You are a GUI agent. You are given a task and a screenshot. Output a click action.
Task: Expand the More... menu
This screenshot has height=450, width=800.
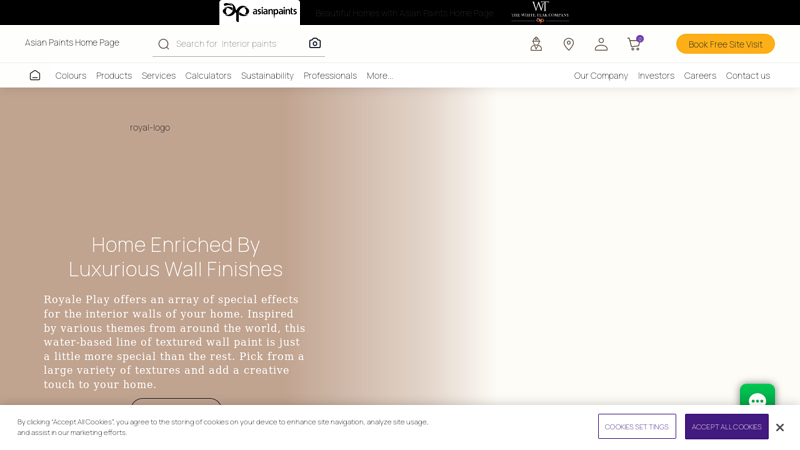point(380,76)
